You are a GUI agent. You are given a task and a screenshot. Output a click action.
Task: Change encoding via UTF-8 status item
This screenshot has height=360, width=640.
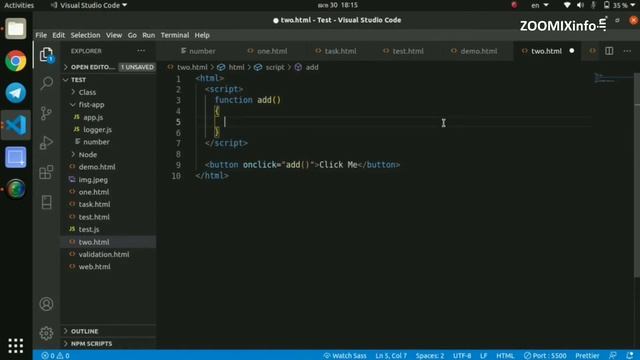coord(462,356)
